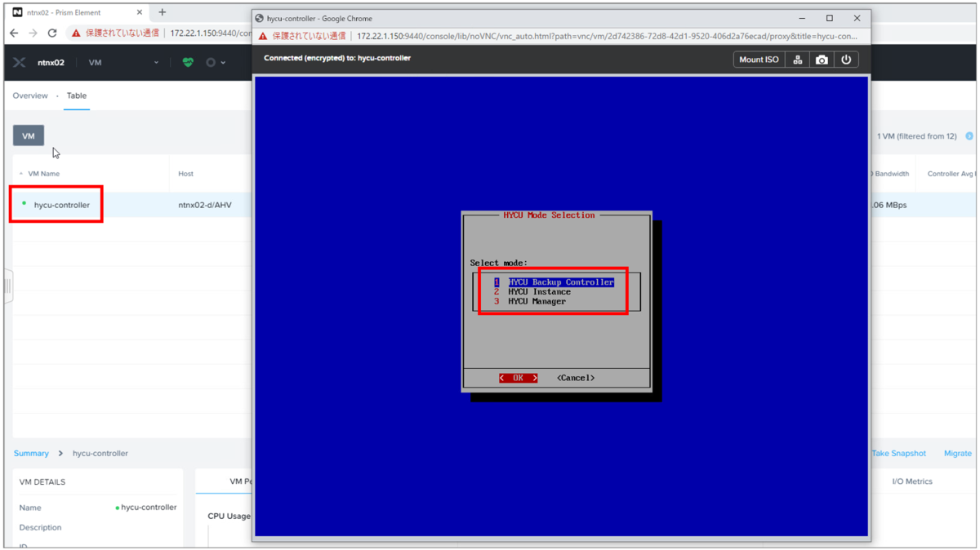Viewport: 980px width, 550px height.
Task: Click the ntnx02 cluster name
Action: pos(51,62)
